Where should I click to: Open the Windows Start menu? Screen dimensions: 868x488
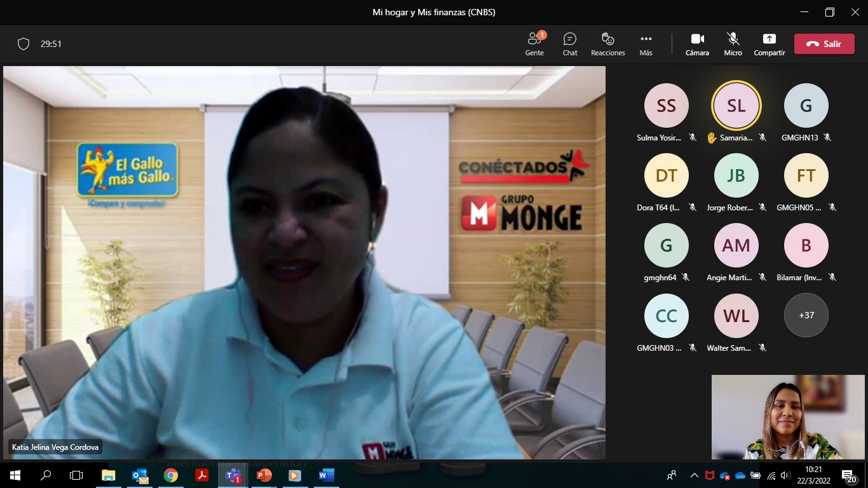click(15, 475)
